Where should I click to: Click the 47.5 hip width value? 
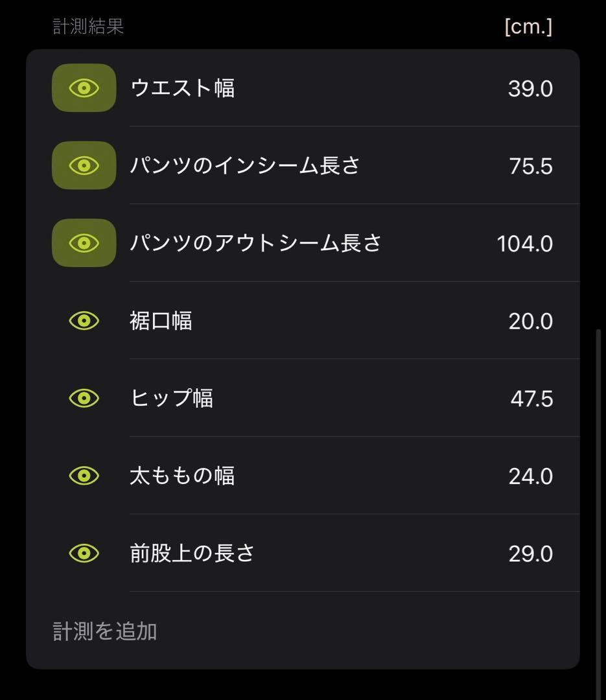(531, 399)
